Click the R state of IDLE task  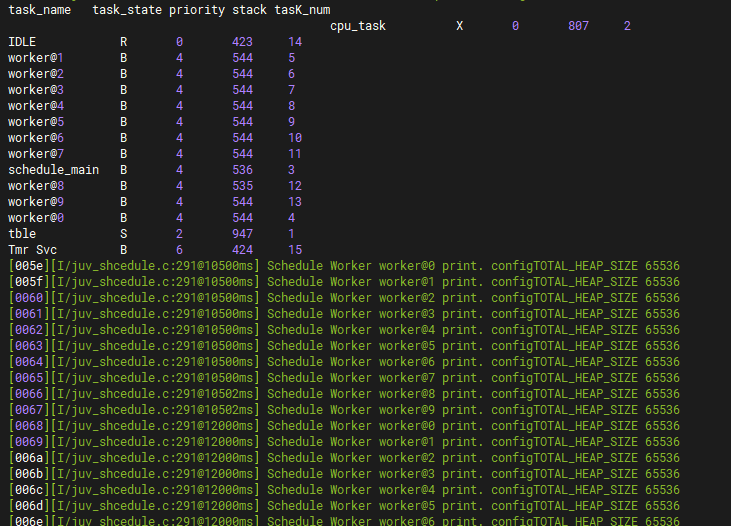pos(124,42)
